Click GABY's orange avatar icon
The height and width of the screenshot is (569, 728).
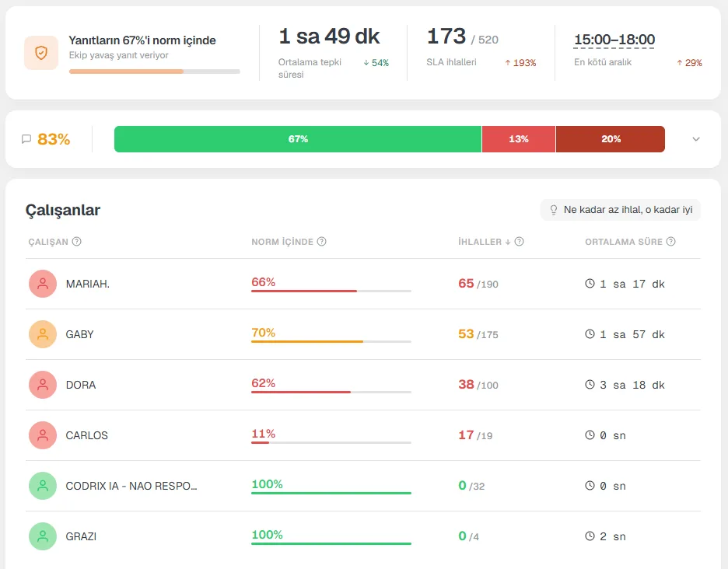[x=43, y=334]
